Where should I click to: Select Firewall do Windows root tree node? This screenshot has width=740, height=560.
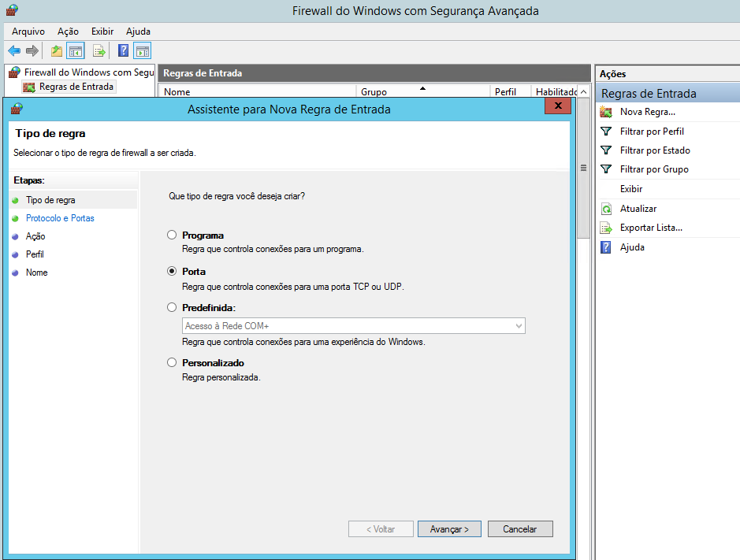coord(89,72)
